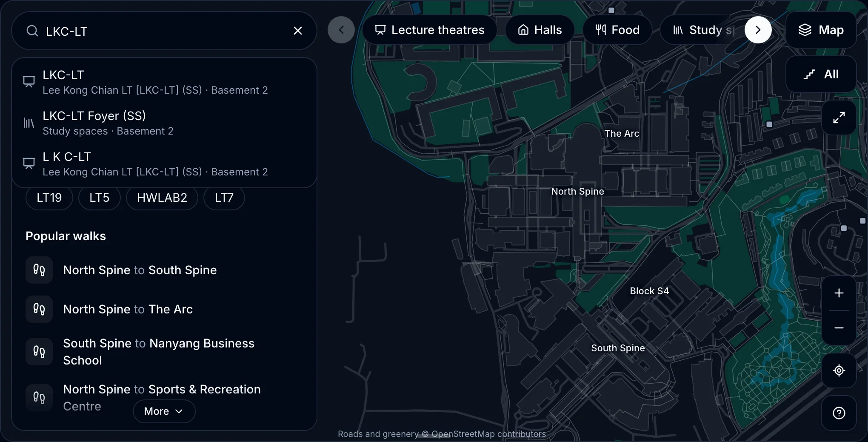The height and width of the screenshot is (442, 868).
Task: Filter by Study spaces category
Action: click(x=702, y=30)
